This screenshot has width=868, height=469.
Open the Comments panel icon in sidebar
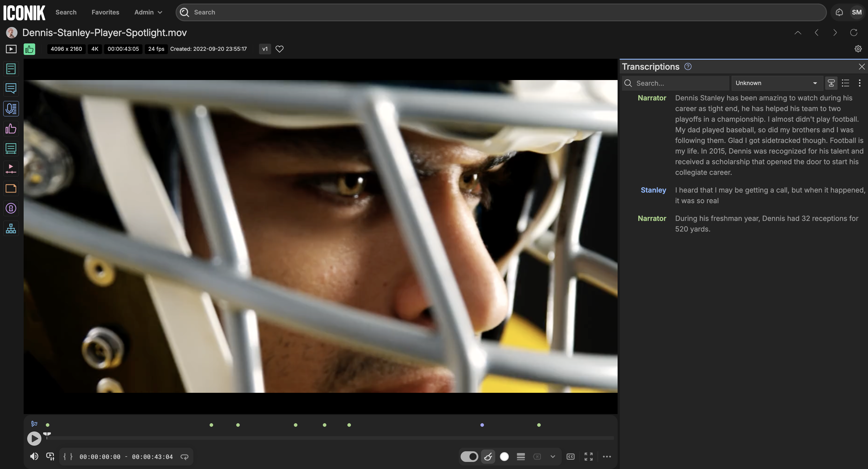click(11, 89)
